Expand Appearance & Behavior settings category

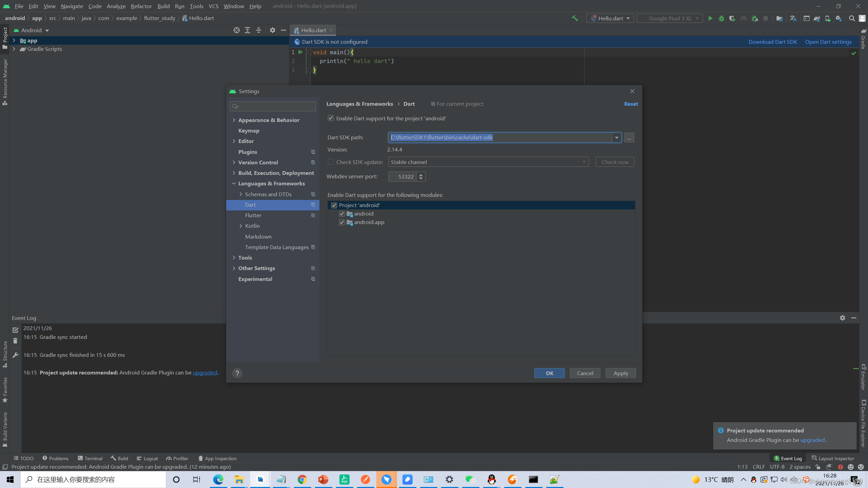(x=234, y=120)
